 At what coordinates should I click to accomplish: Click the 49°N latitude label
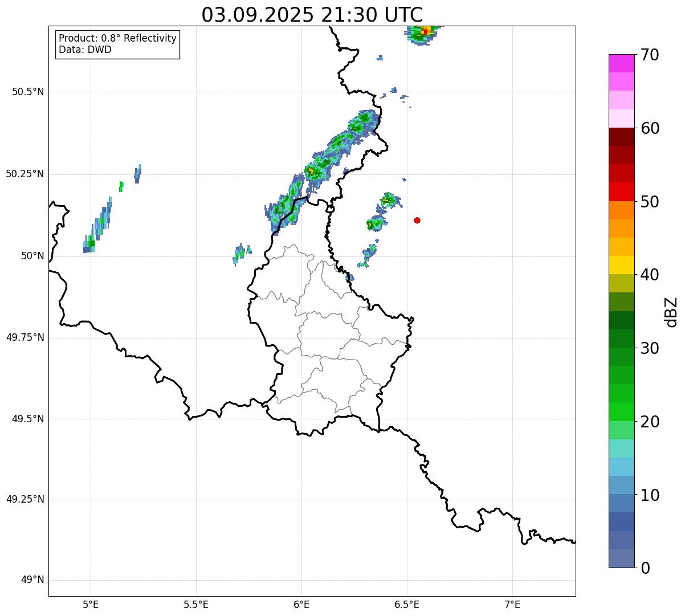click(x=32, y=580)
